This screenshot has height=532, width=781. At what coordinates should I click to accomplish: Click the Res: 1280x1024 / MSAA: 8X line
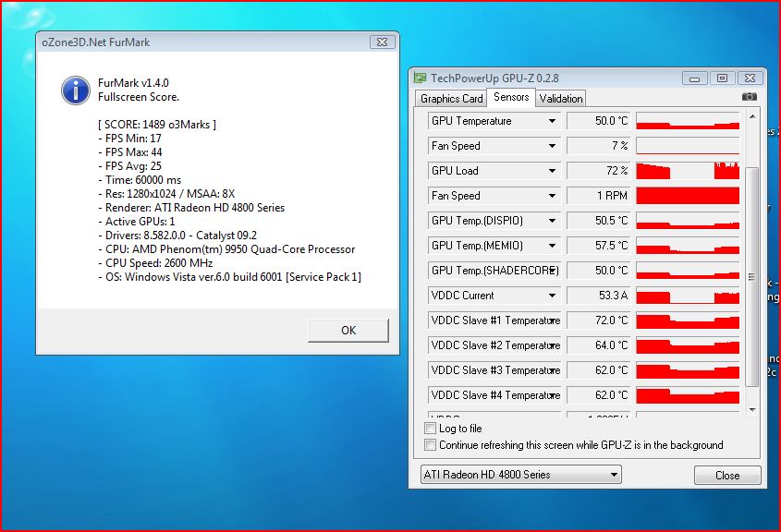166,194
